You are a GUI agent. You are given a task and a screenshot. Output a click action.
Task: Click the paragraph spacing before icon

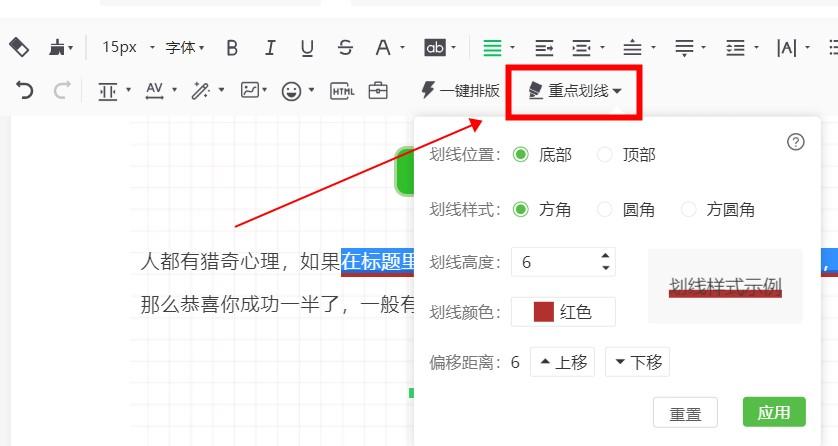(x=632, y=48)
